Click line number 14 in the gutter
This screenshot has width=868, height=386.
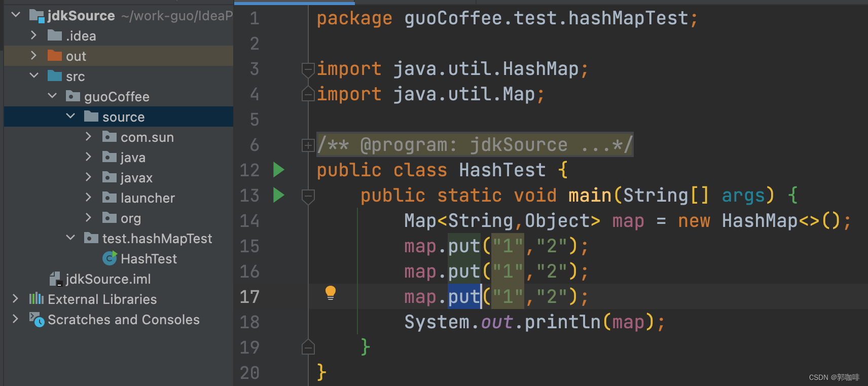tap(249, 221)
